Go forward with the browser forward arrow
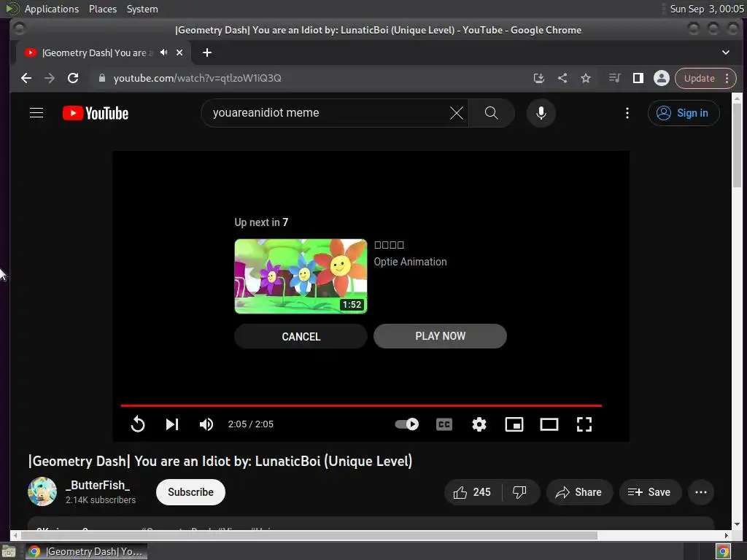The image size is (747, 560). coord(50,78)
